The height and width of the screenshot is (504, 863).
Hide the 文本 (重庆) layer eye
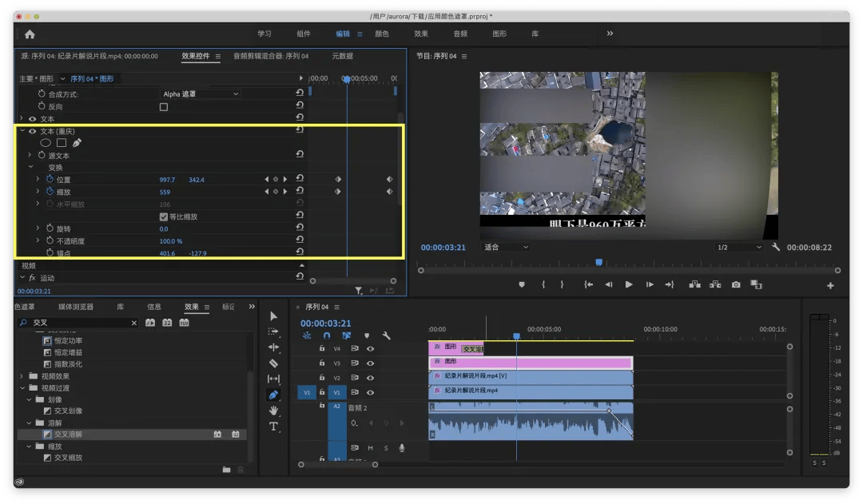(x=33, y=131)
